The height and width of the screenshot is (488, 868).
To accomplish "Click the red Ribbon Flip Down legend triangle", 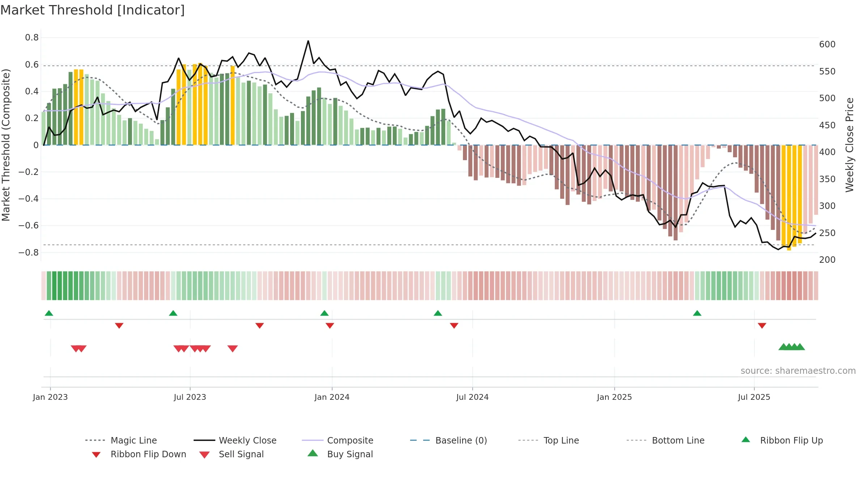I will pyautogui.click(x=96, y=455).
